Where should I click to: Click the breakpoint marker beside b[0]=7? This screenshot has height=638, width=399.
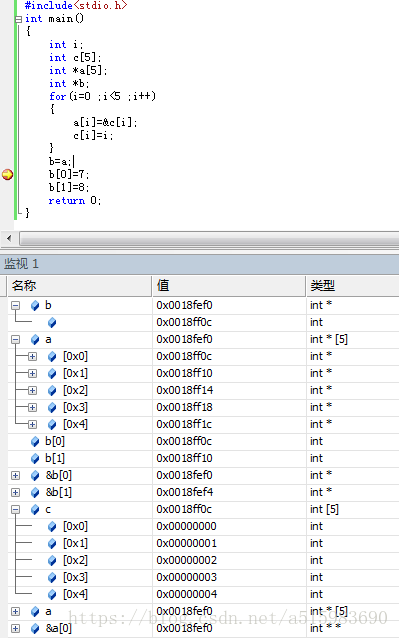pos(7,175)
